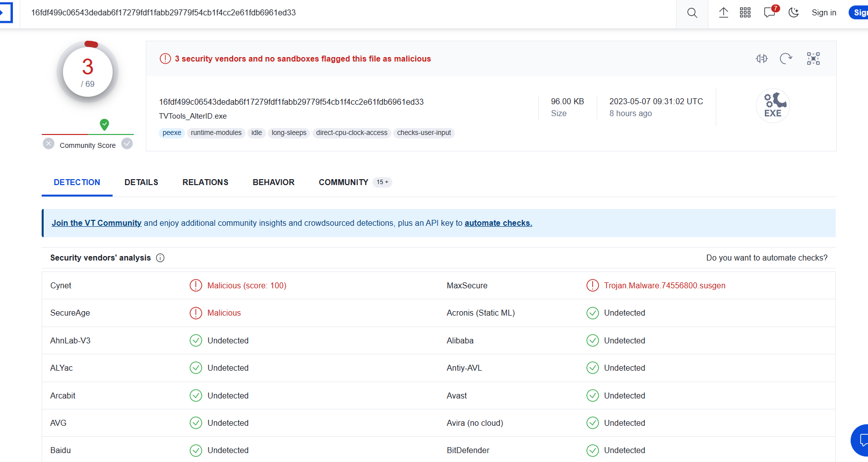Upload a new file via the upload arrow icon
The image size is (868, 462).
(724, 13)
